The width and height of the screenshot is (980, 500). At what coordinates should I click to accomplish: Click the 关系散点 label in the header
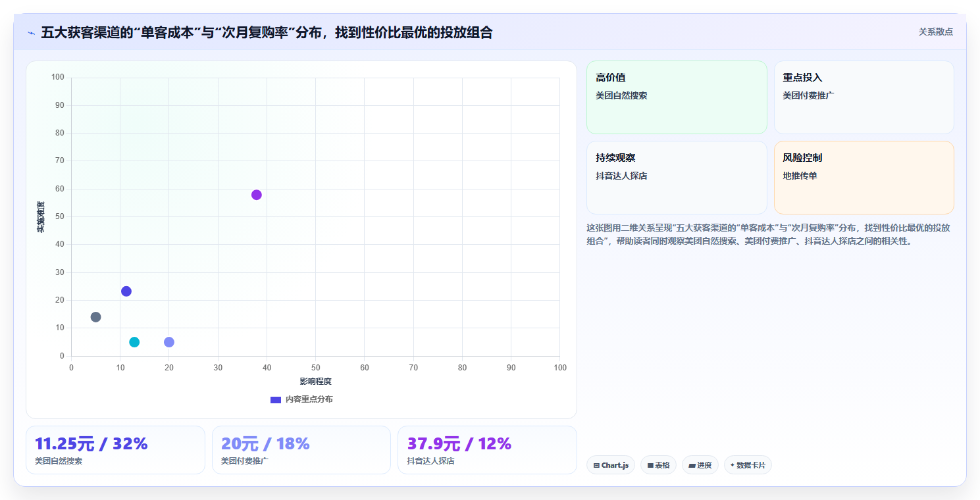(x=935, y=32)
